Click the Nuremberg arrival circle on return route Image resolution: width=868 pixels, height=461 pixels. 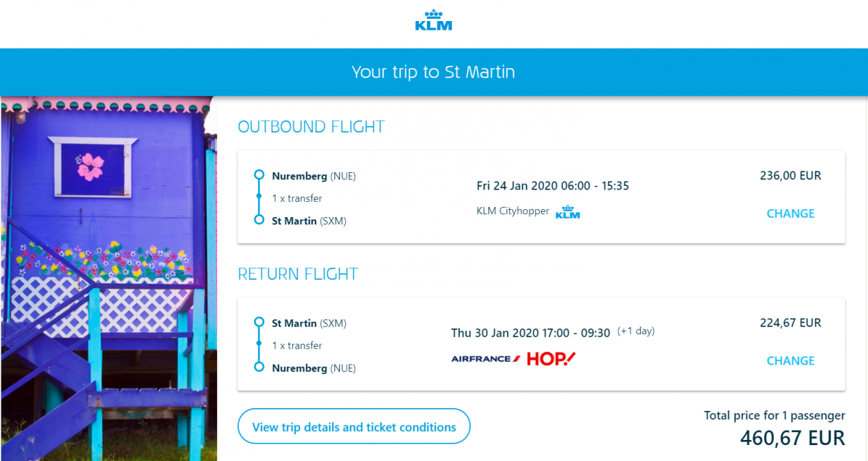point(259,368)
